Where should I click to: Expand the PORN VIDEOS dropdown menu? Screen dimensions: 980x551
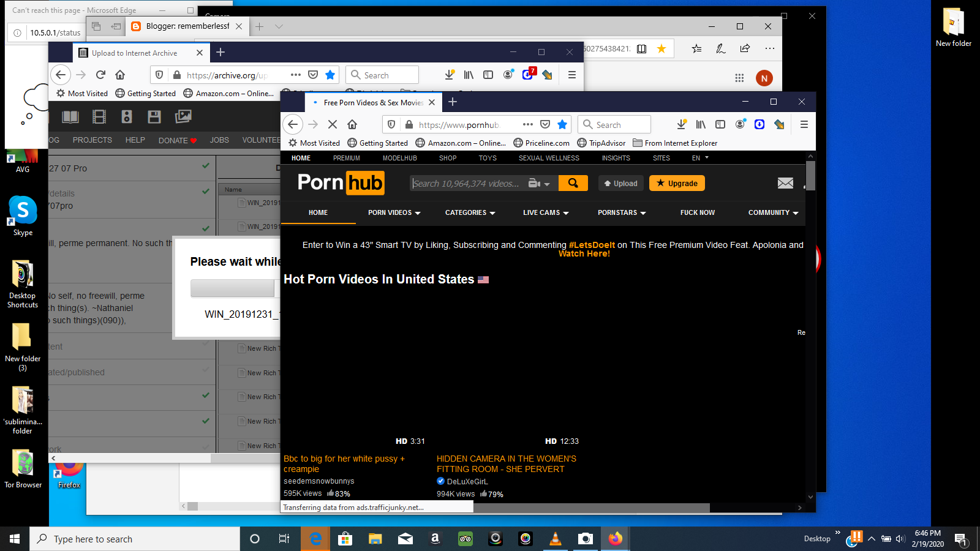point(394,212)
